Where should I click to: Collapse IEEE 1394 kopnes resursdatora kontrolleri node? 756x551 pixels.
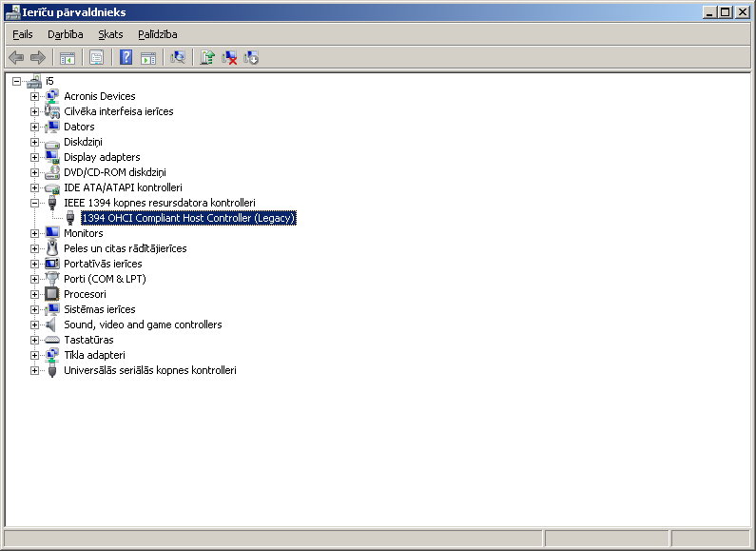(x=35, y=203)
